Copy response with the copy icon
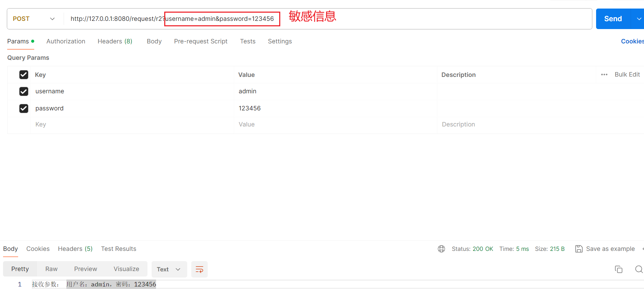Screen dimensions: 644x296 click(x=618, y=269)
